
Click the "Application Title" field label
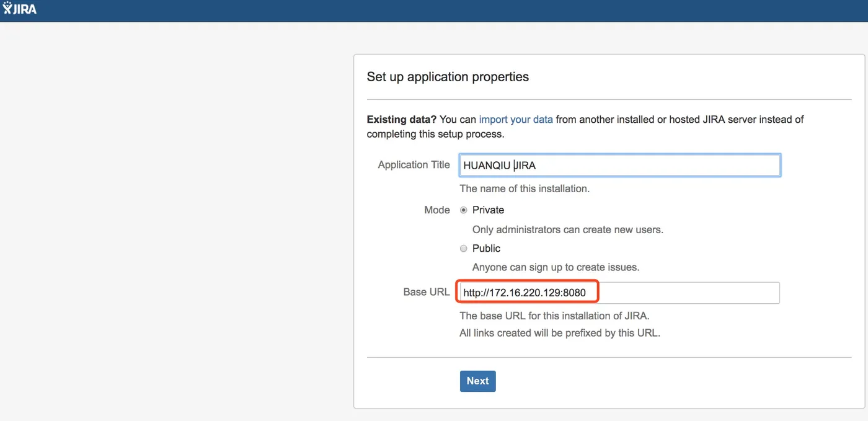point(414,165)
